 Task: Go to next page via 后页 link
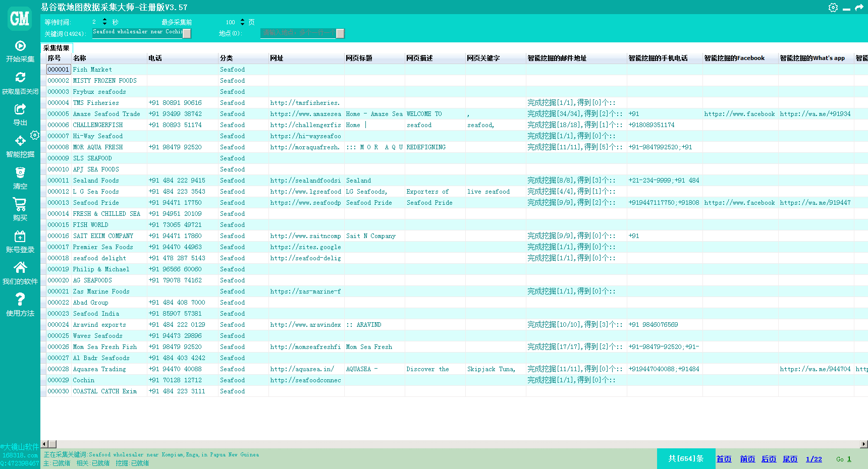pyautogui.click(x=769, y=459)
